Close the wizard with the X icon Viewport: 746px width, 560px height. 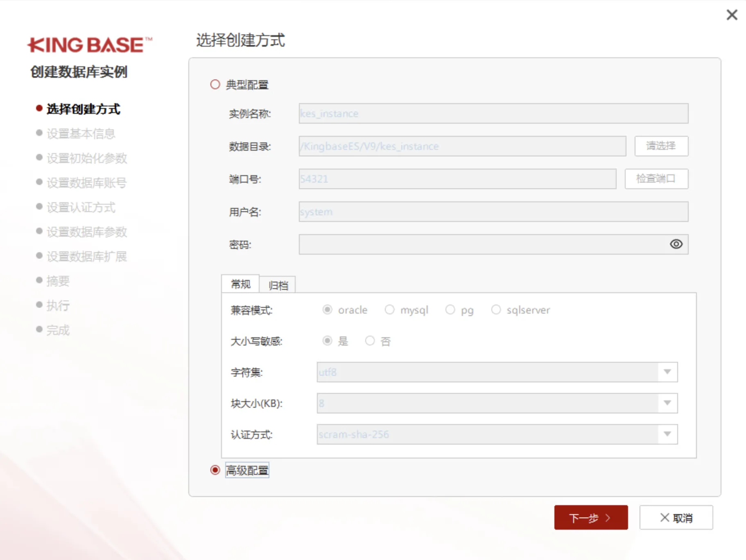732,15
